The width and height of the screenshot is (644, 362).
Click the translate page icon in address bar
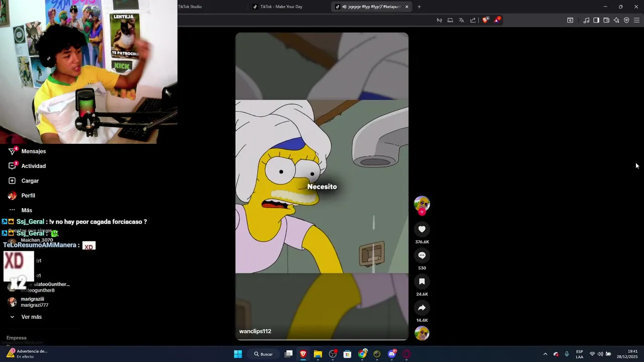coord(461,20)
